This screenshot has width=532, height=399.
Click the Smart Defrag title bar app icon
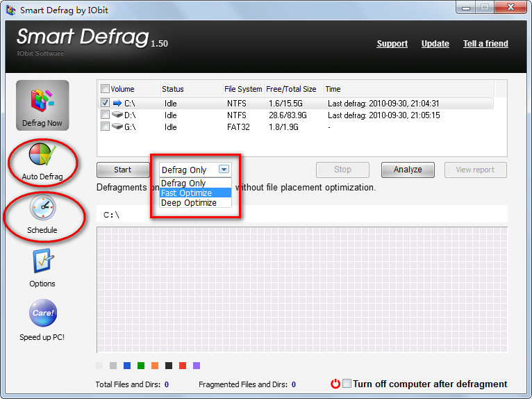click(x=11, y=10)
